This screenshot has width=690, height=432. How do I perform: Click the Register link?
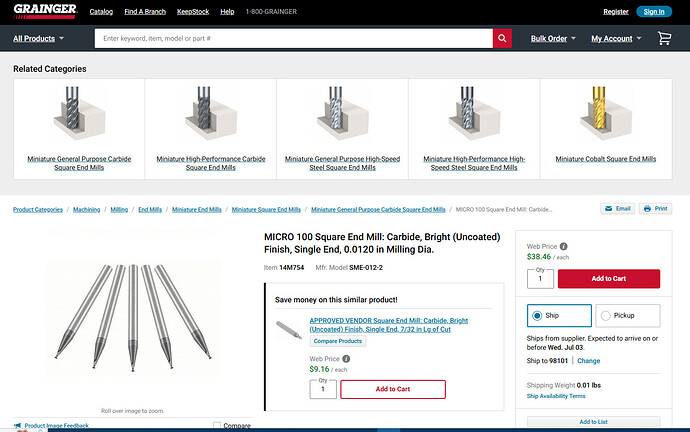(x=616, y=12)
